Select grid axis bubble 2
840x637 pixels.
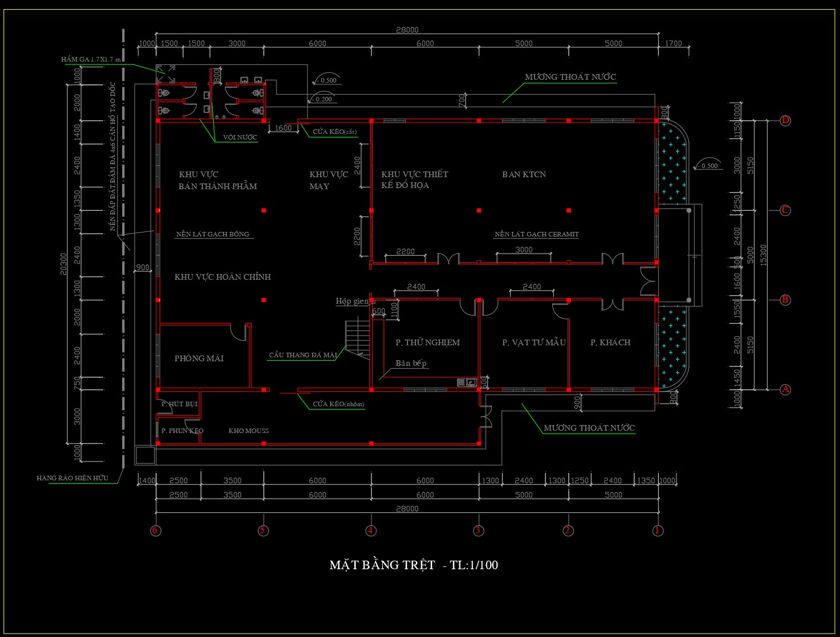[x=568, y=530]
